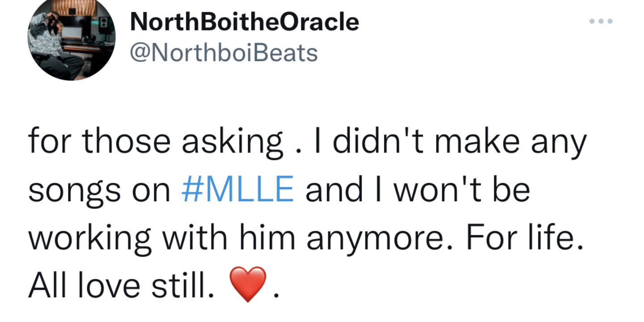This screenshot has width=644, height=322.
Task: Follow the #MLLE hashtag link
Action: (x=237, y=189)
